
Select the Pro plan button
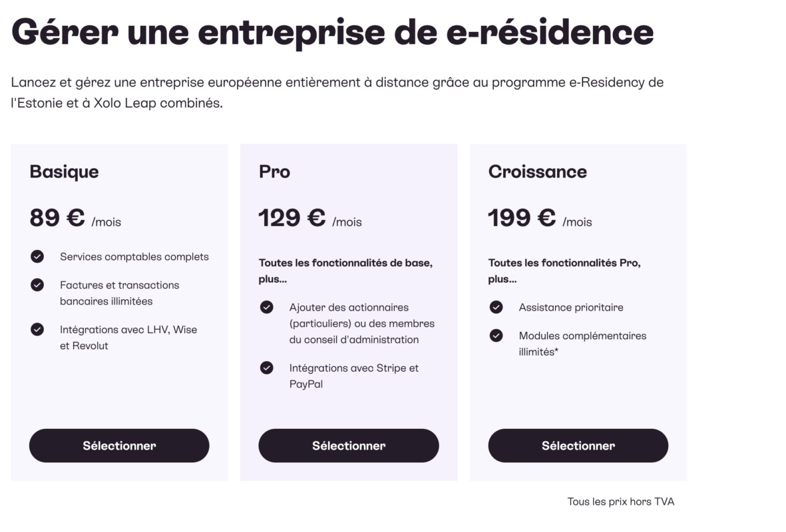[x=349, y=446]
